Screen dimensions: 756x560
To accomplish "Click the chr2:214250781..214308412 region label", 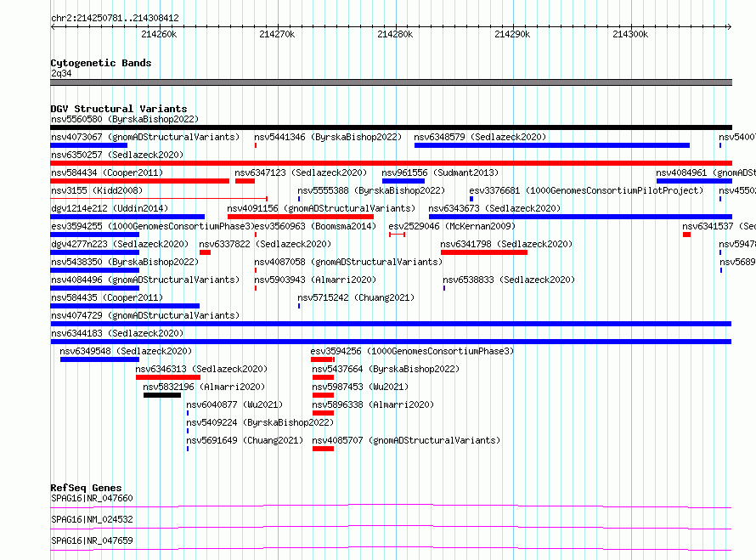I will pos(115,18).
